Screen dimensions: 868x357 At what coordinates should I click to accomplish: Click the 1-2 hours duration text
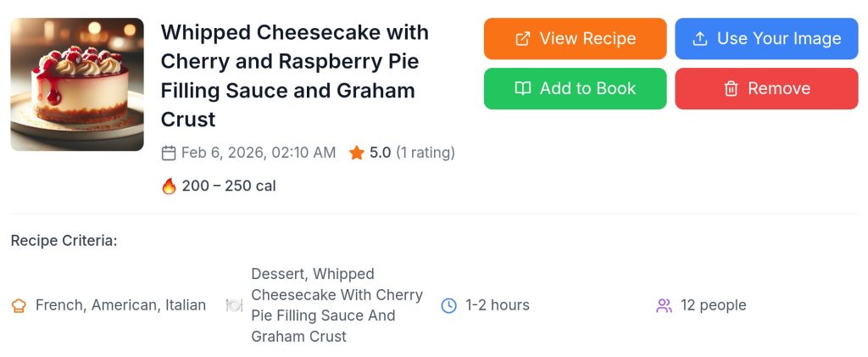point(498,305)
